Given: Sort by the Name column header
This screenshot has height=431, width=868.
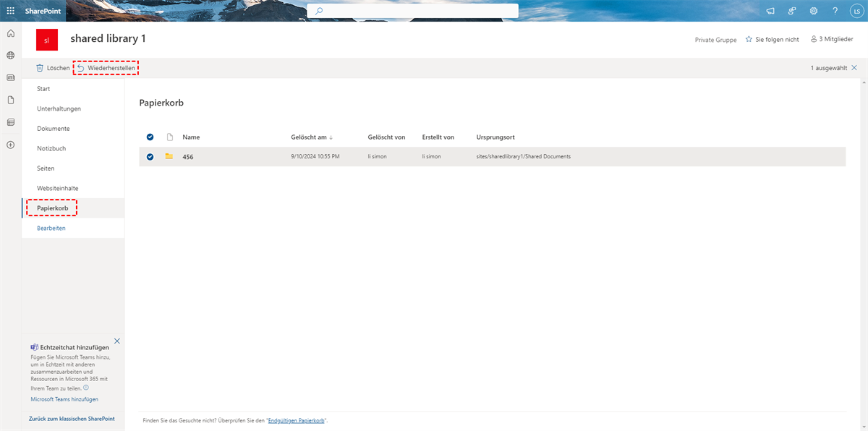Looking at the screenshot, I should 191,137.
